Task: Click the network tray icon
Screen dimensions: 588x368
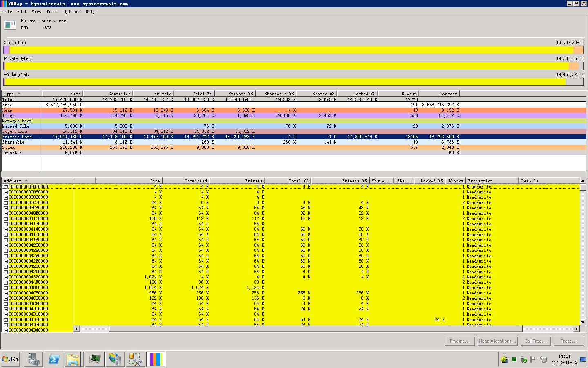Action: coord(543,359)
